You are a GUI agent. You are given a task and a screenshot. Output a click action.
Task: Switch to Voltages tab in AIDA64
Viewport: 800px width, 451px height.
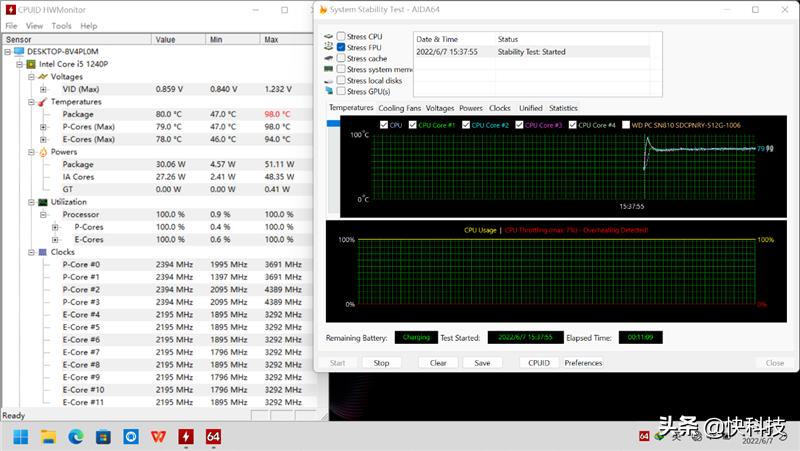(x=440, y=108)
